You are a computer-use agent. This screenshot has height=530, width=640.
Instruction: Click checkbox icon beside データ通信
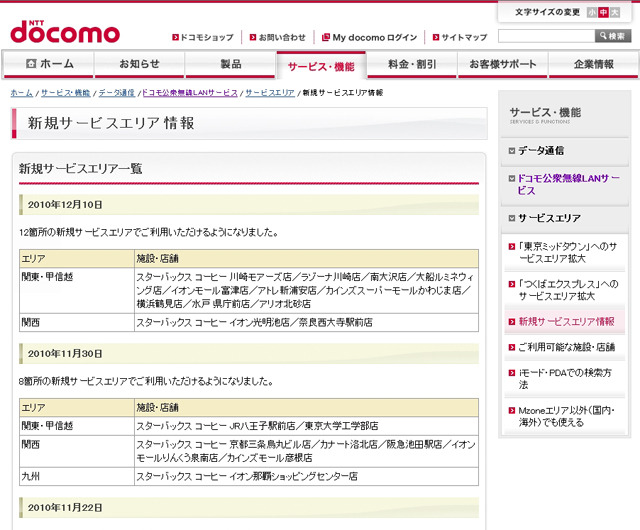click(512, 151)
